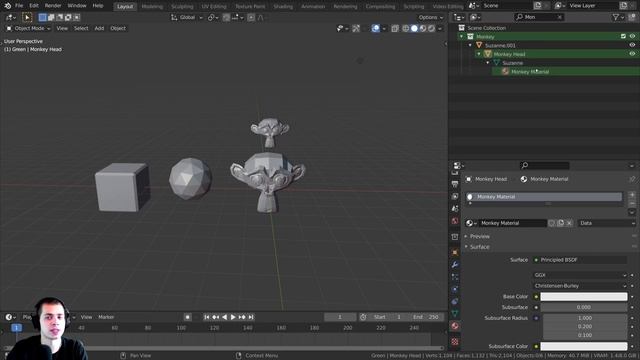Screen dimensions: 640x360
Task: Collapse the Monkey collection
Action: click(x=462, y=36)
